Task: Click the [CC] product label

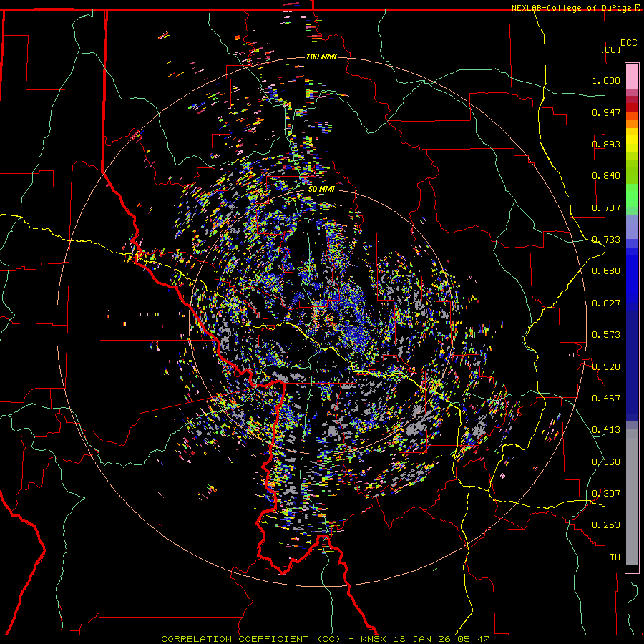Action: (x=611, y=49)
